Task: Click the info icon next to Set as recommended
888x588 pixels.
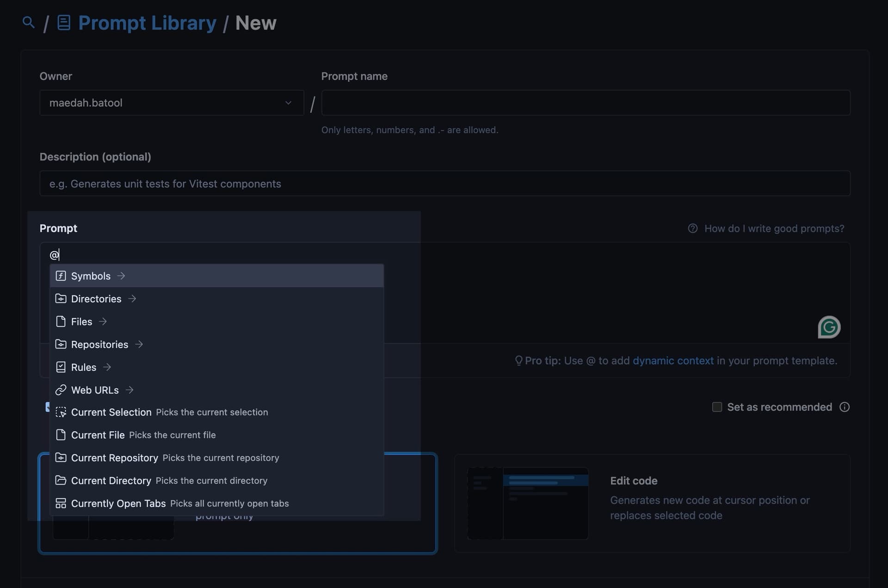Action: tap(845, 407)
